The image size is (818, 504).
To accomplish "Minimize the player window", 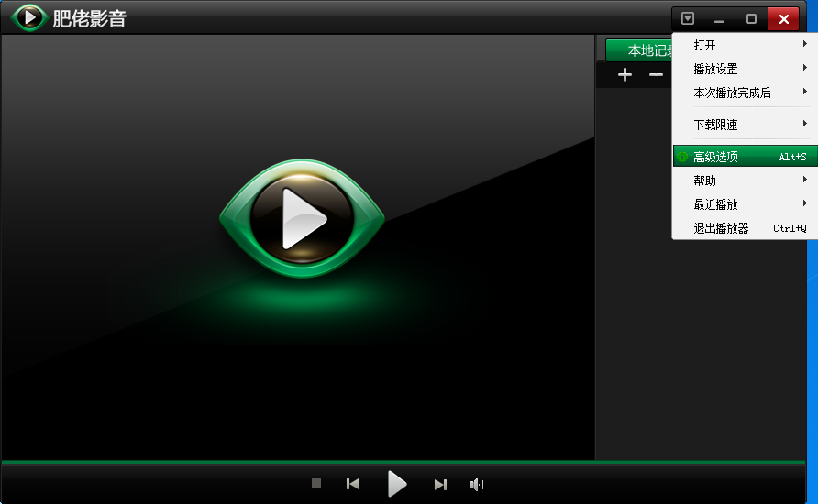I will 719,19.
